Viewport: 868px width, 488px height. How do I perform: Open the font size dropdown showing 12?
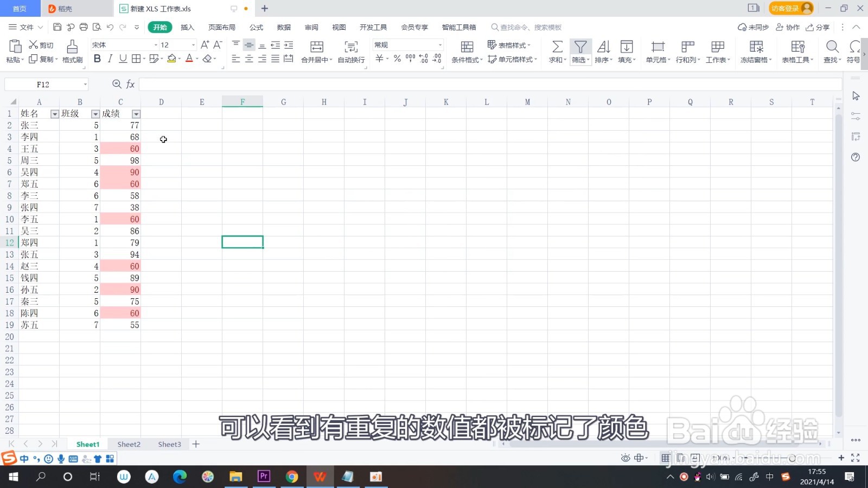click(193, 45)
